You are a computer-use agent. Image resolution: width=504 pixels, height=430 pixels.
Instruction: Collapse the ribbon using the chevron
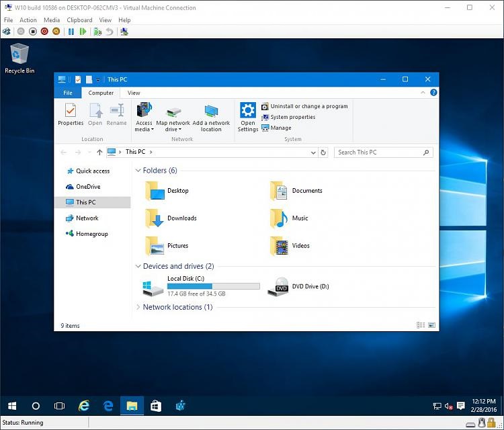[x=423, y=93]
